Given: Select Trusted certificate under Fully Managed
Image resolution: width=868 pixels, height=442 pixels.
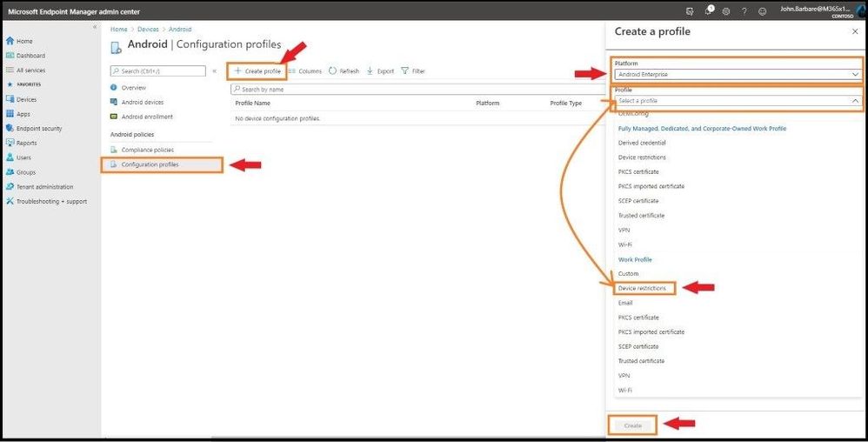Looking at the screenshot, I should 641,216.
